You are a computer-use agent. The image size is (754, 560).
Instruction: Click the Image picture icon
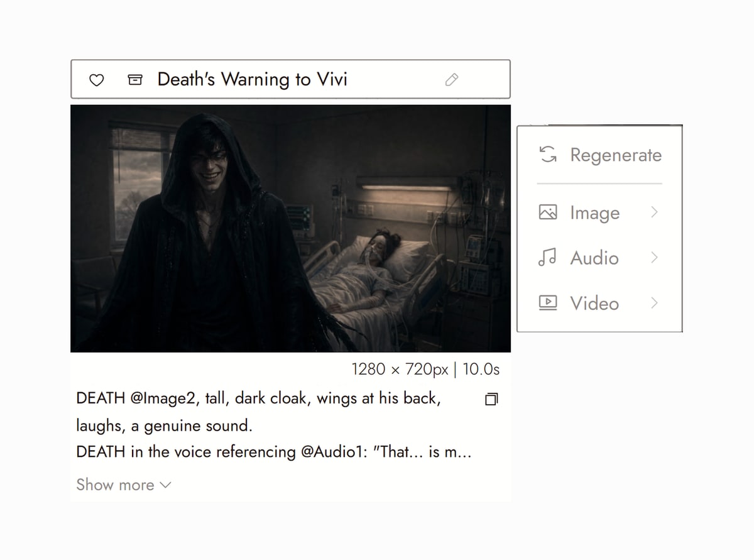click(x=548, y=213)
